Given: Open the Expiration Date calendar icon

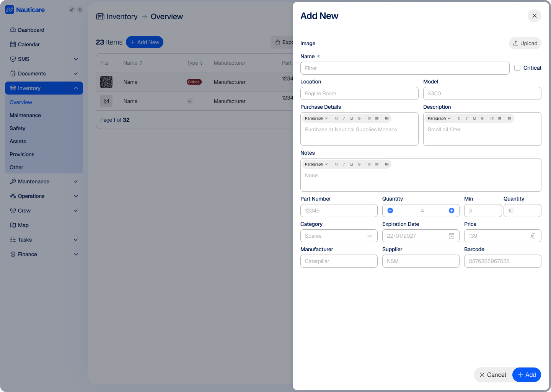Looking at the screenshot, I should 452,236.
